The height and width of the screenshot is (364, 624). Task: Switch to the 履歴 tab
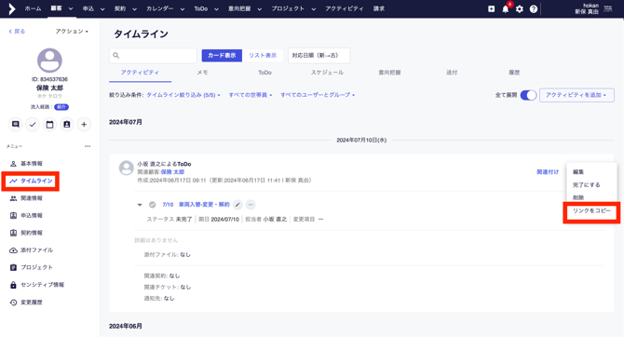tap(514, 73)
